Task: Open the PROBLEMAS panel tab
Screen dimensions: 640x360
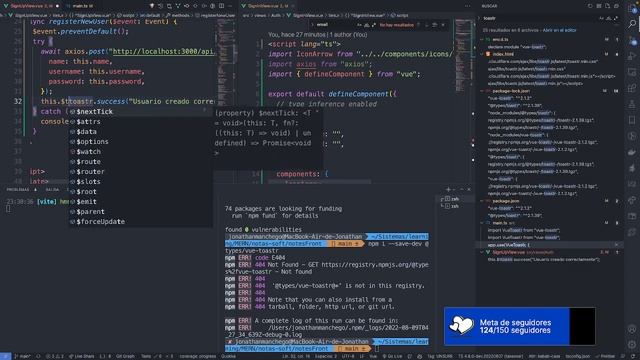Action: [x=18, y=190]
